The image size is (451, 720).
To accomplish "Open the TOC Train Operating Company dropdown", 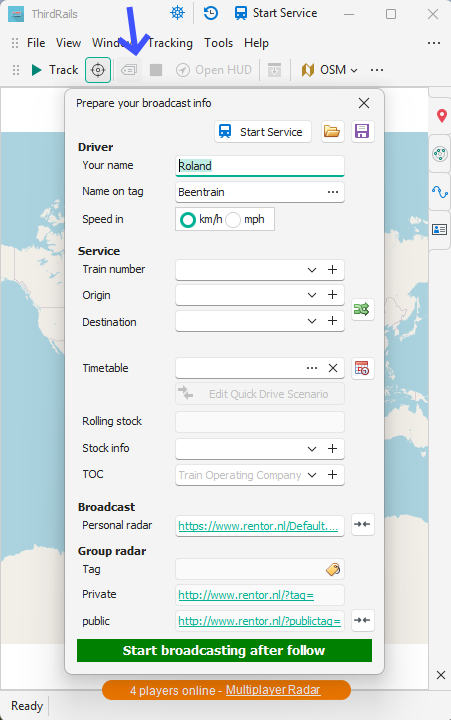I will (x=312, y=475).
